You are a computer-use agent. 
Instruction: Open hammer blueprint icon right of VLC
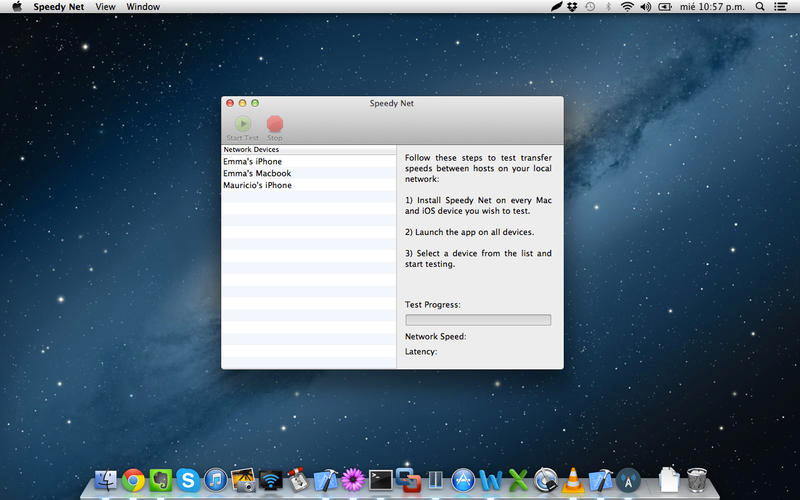(x=601, y=481)
